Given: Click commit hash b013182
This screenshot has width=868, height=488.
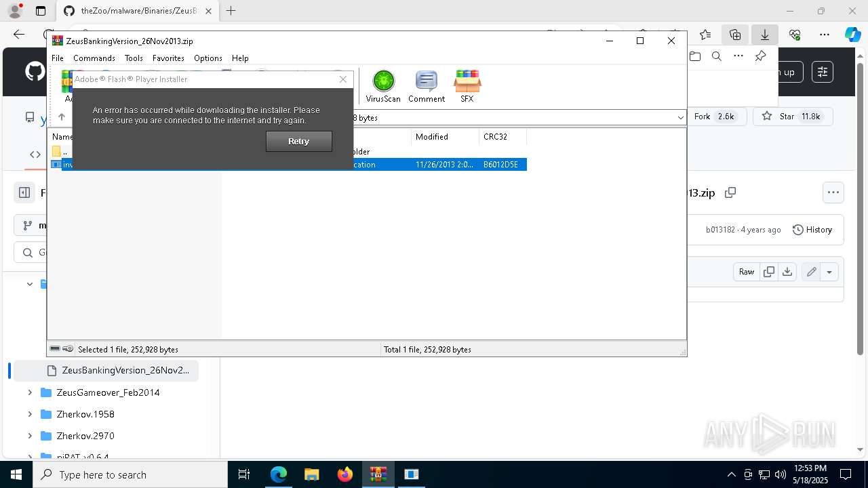Looking at the screenshot, I should pyautogui.click(x=720, y=230).
